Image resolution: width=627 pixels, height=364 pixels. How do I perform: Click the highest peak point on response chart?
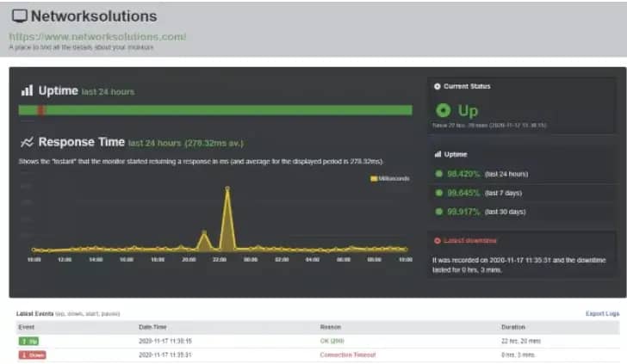point(227,188)
